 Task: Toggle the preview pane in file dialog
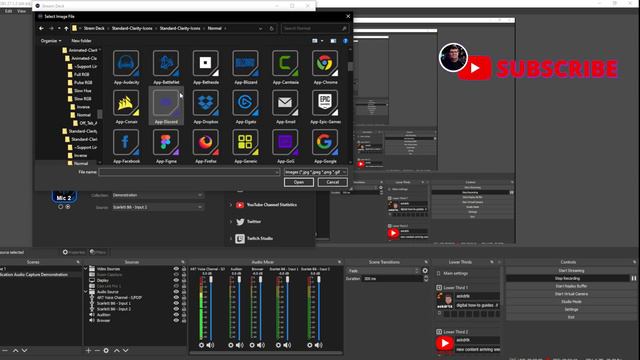coord(333,41)
